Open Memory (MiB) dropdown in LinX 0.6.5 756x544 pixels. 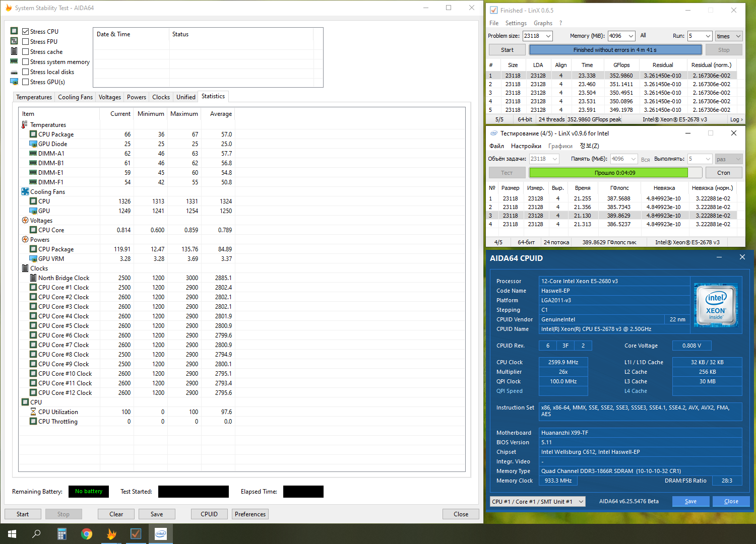pos(631,36)
